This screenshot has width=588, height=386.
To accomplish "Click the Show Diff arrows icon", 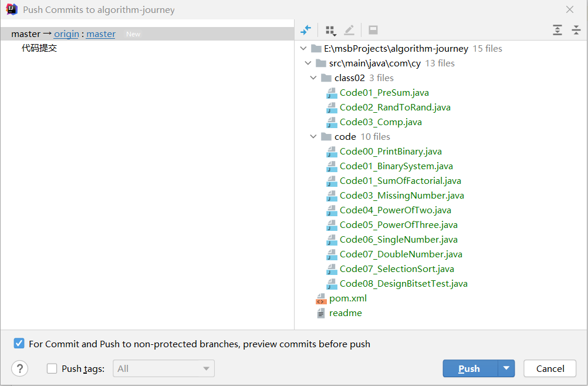I will pyautogui.click(x=306, y=30).
